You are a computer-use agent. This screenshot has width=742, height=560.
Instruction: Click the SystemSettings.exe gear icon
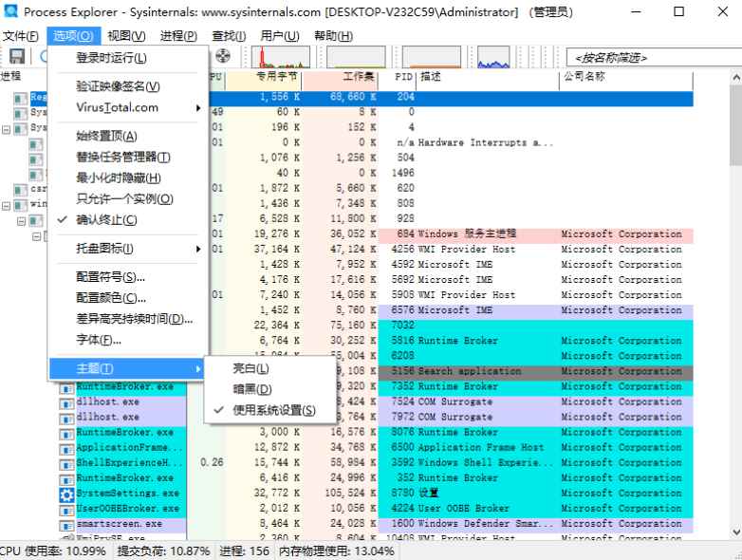(66, 495)
